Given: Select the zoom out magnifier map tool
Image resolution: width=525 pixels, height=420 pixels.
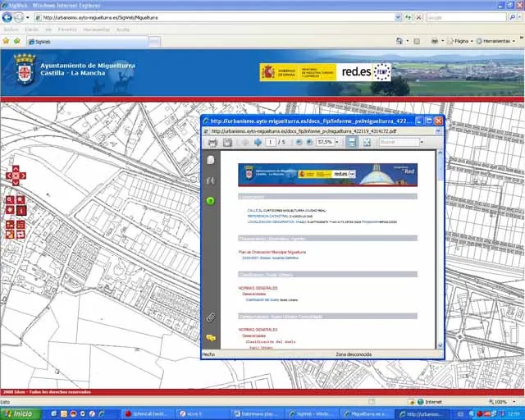Looking at the screenshot, I should click(21, 200).
